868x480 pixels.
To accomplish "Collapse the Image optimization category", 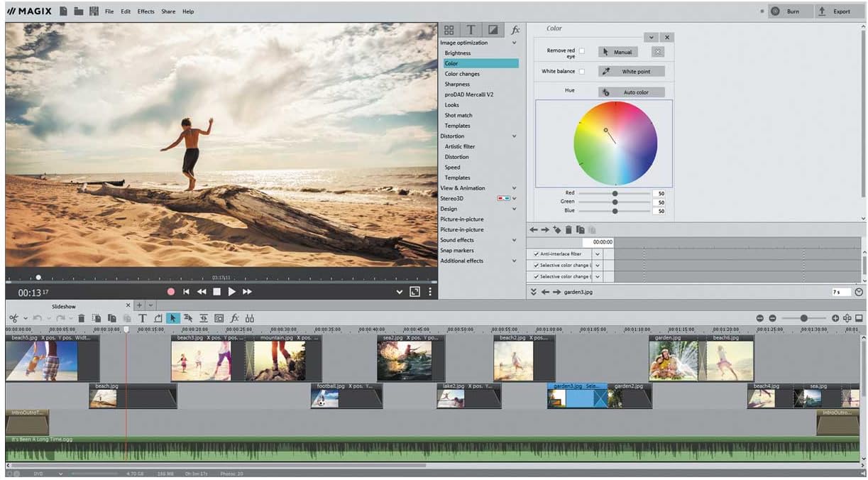I will click(514, 43).
